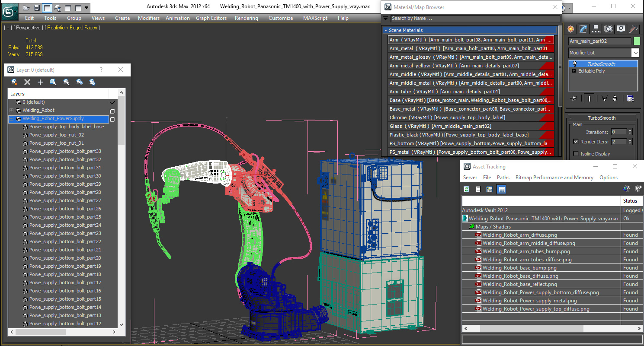Click Highlight selected objects' layers icon
Screen dimensions: 644x346
[66, 82]
